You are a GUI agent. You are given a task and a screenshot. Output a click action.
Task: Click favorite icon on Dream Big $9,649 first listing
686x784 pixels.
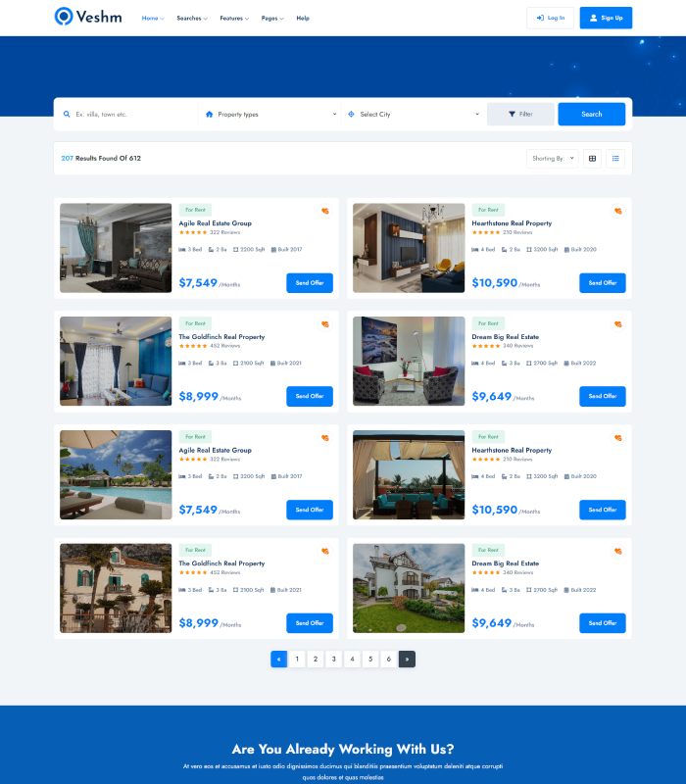click(x=617, y=324)
